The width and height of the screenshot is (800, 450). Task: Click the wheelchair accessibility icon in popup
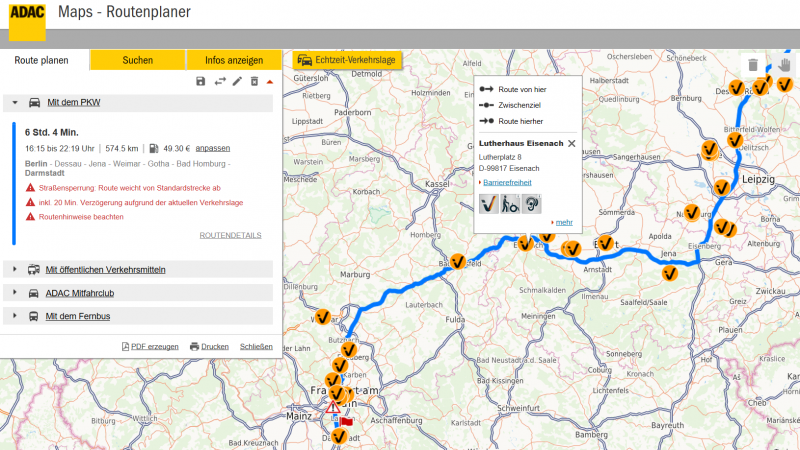point(510,204)
